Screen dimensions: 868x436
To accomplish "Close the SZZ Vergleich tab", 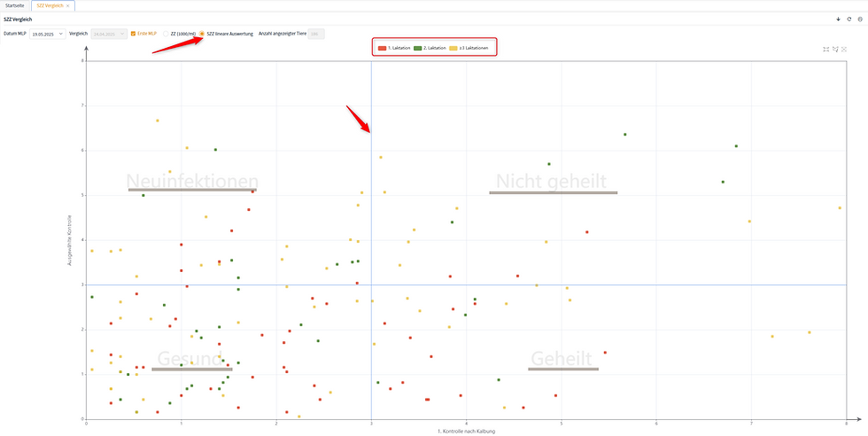I will 67,5.
